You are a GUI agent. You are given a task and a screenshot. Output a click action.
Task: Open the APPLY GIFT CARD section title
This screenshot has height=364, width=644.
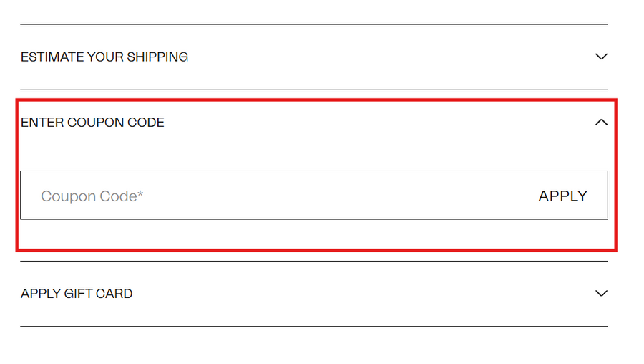coord(77,294)
